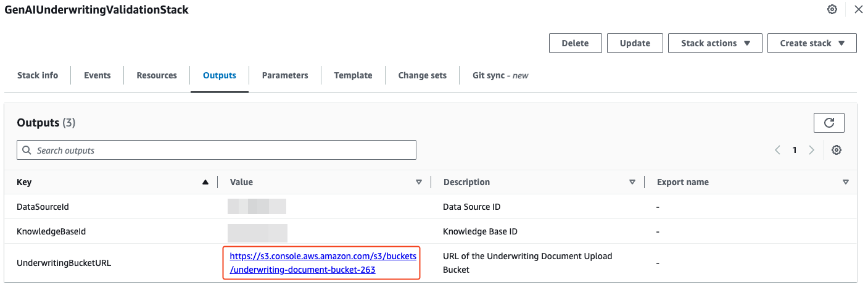Close the stack details panel
The height and width of the screenshot is (290, 868).
[858, 9]
